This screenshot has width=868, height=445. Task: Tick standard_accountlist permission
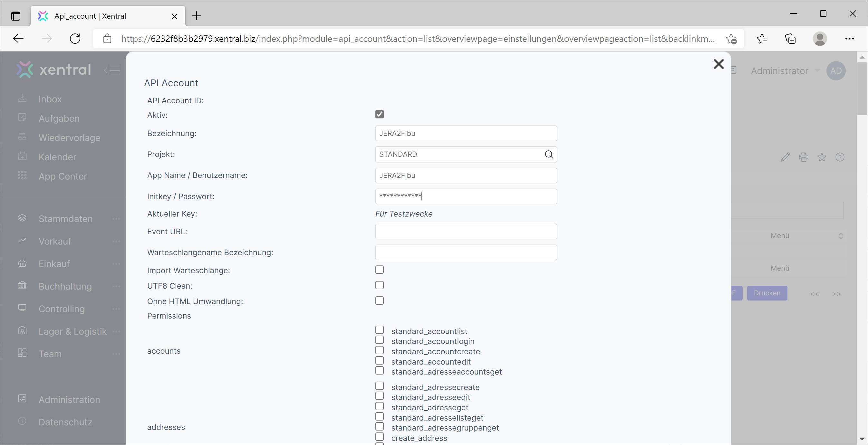(x=380, y=330)
